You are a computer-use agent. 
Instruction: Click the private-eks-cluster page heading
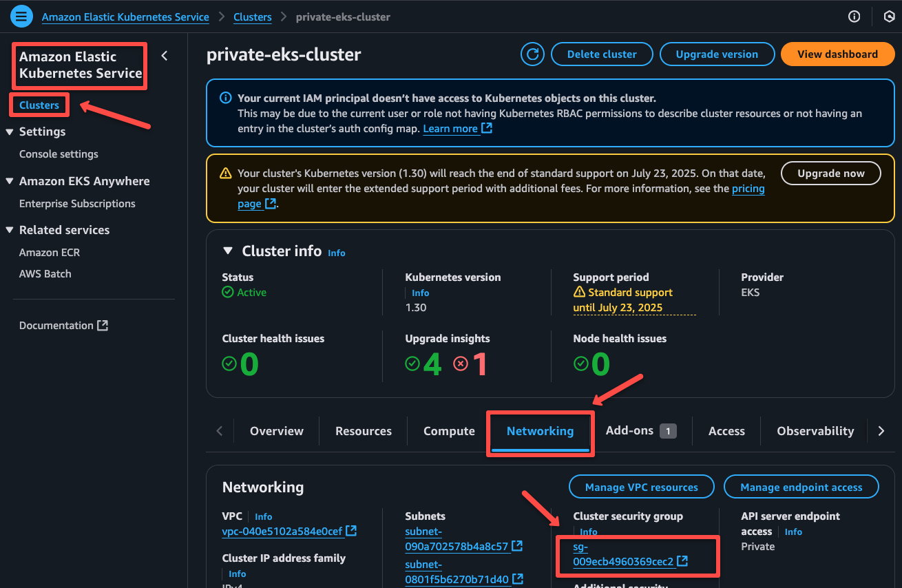[x=284, y=55]
